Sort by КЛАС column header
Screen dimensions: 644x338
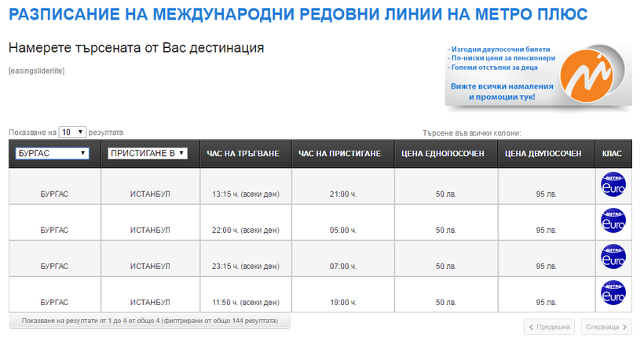pyautogui.click(x=612, y=154)
